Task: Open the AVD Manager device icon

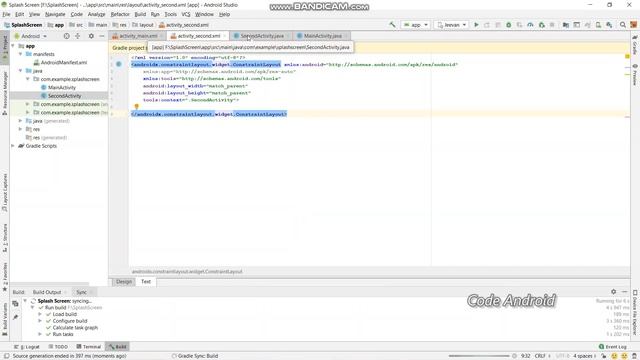Action: click(598, 25)
